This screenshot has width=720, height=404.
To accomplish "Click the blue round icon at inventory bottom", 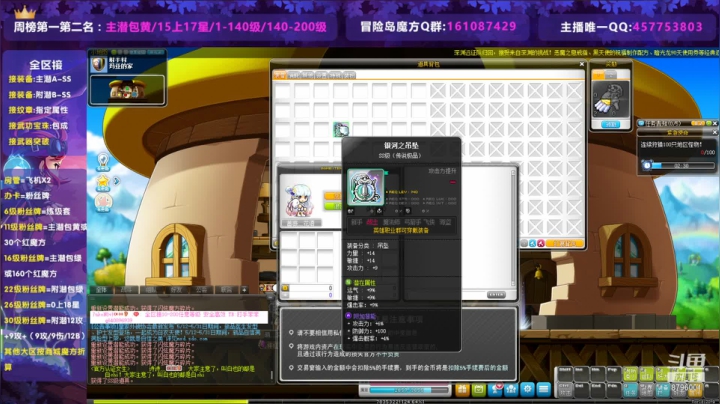I will (x=533, y=243).
